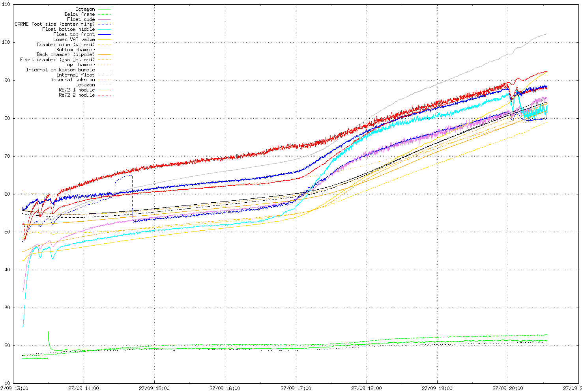The width and height of the screenshot is (582, 392).
Task: Click the y-axis tick label 90
Action: pyautogui.click(x=7, y=80)
